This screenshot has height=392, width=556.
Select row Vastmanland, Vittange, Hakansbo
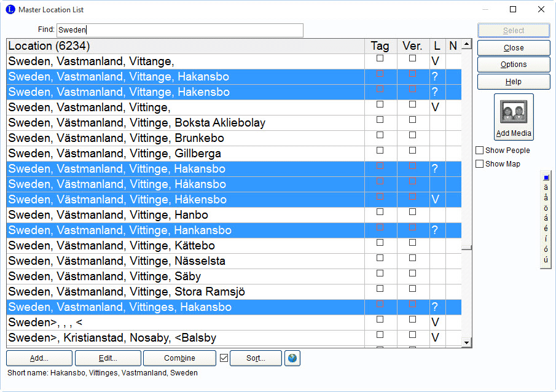[x=234, y=77]
